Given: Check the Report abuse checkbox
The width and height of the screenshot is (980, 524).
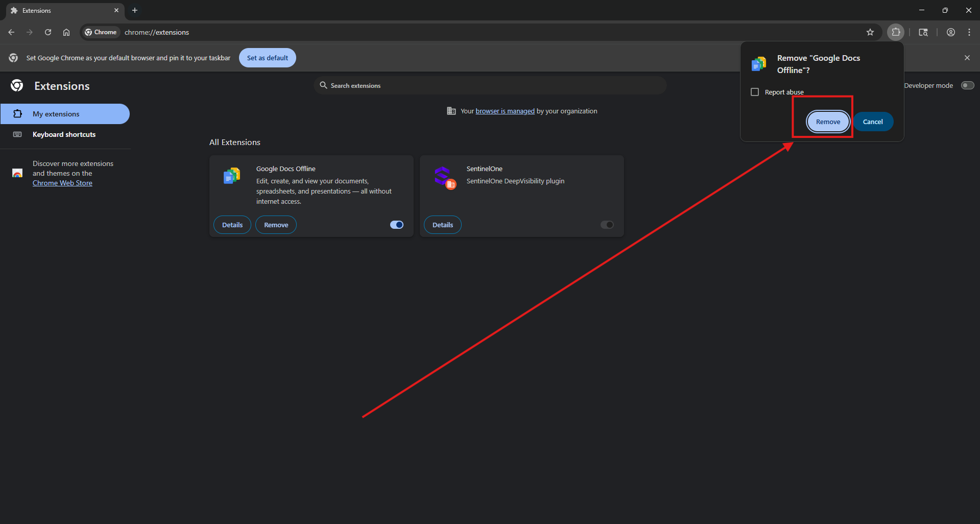Looking at the screenshot, I should pos(755,92).
